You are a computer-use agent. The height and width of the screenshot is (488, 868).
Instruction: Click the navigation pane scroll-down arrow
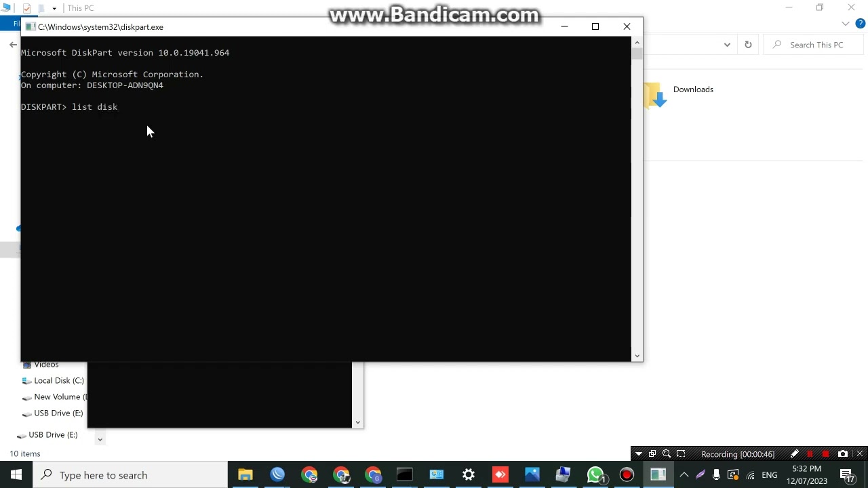(100, 440)
